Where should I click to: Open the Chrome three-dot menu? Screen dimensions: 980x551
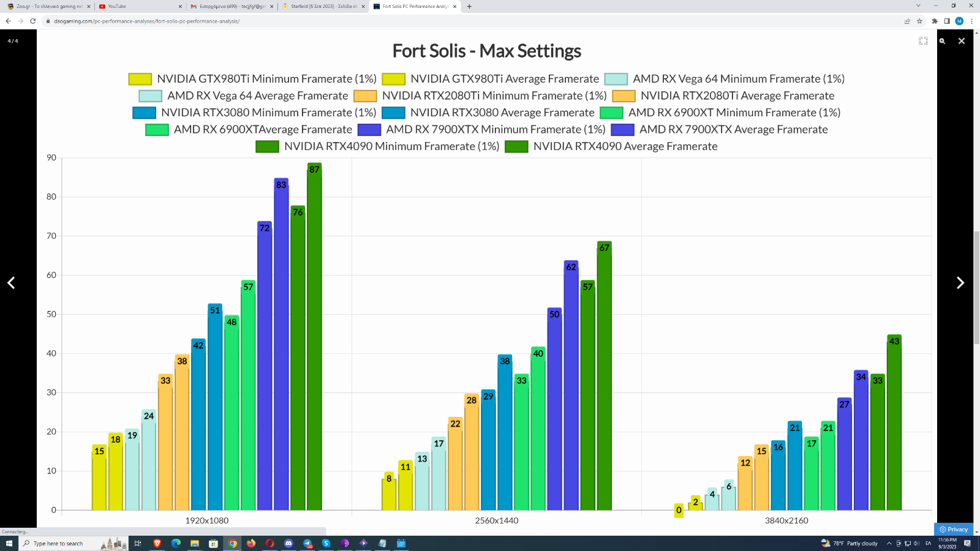pyautogui.click(x=971, y=21)
